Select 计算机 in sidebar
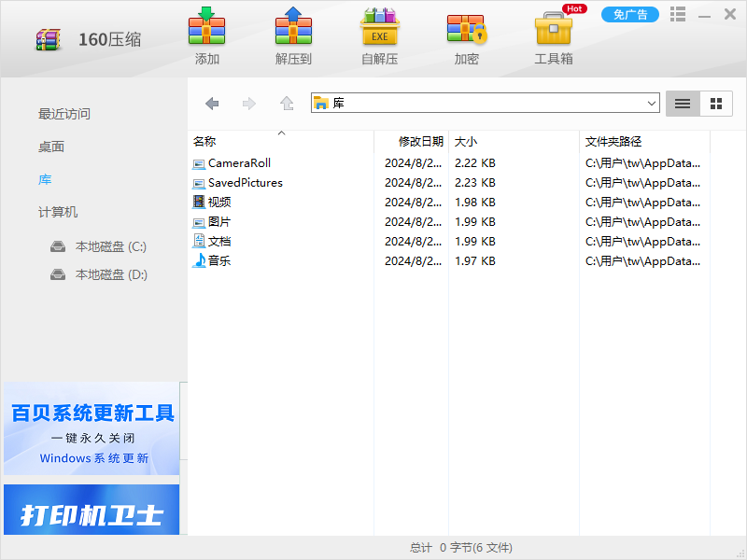The height and width of the screenshot is (560, 747). point(58,213)
